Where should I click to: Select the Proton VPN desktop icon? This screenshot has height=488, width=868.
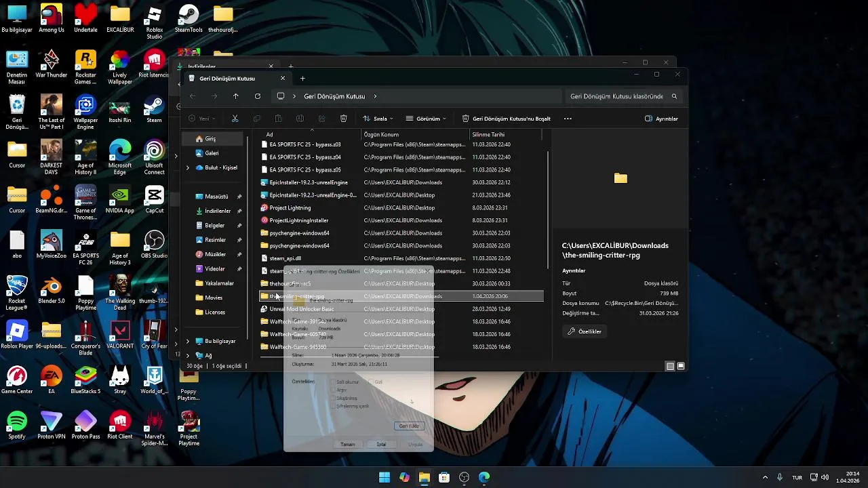[52, 425]
